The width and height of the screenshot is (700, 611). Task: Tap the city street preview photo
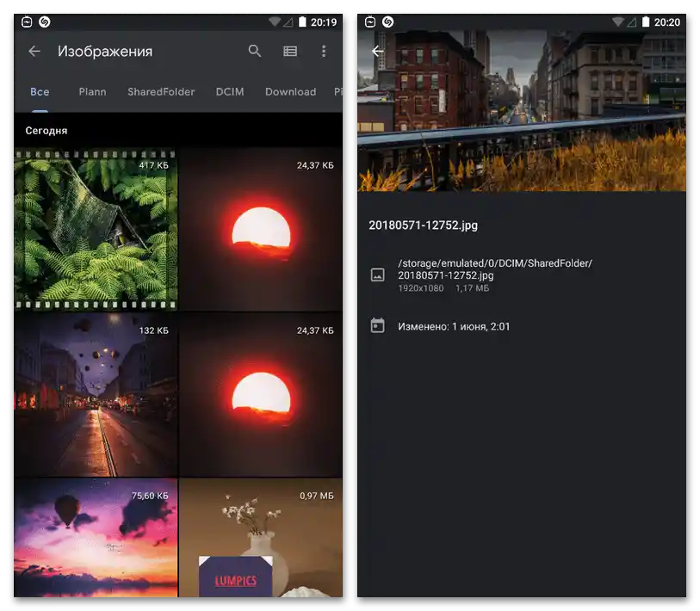(x=522, y=111)
